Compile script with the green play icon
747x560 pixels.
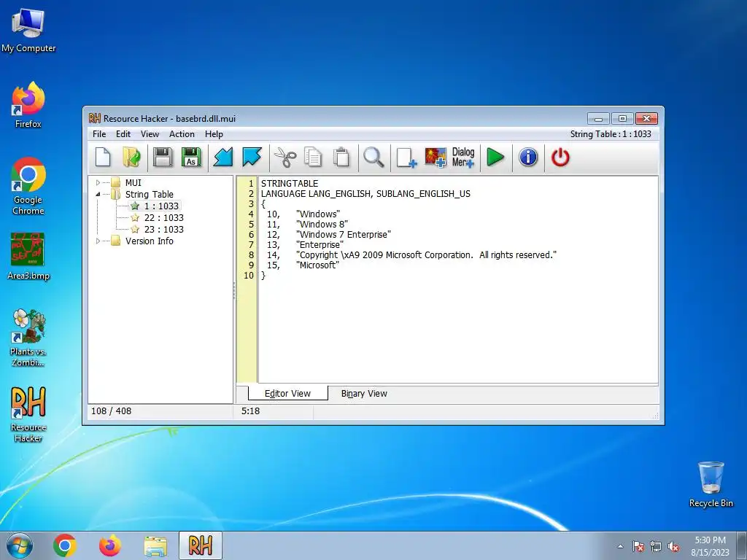pyautogui.click(x=495, y=157)
